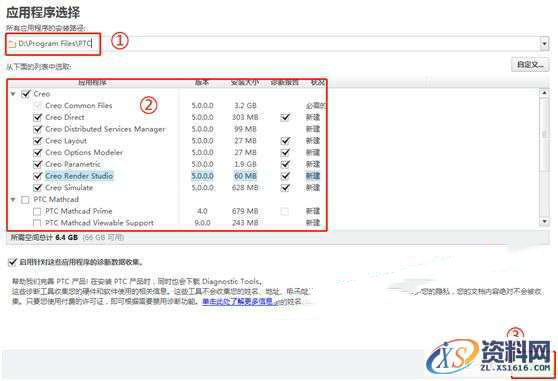Toggle the Creo Render Studio checkbox
The image size is (558, 381).
coord(37,176)
